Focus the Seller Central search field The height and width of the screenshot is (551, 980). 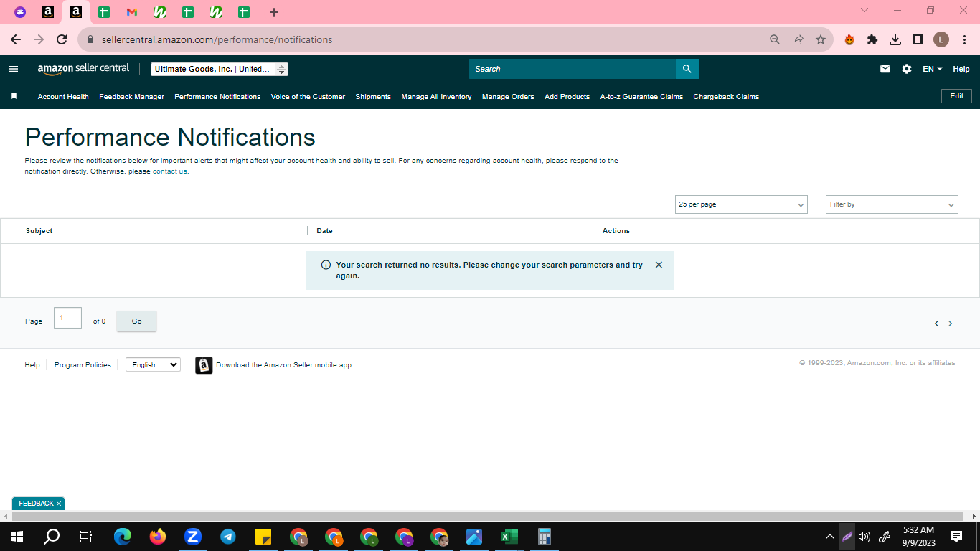pyautogui.click(x=573, y=69)
